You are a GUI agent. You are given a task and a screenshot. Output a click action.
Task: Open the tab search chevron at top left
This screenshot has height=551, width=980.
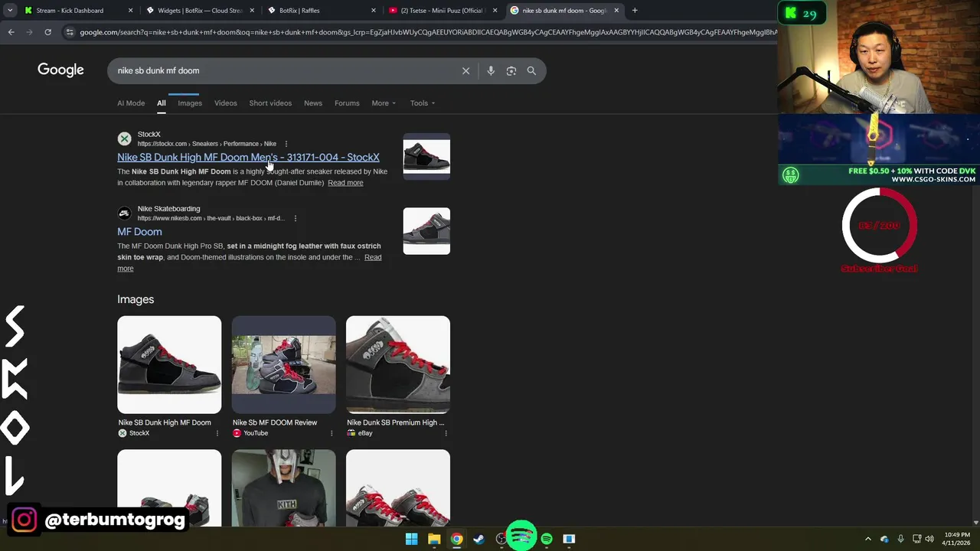(10, 11)
